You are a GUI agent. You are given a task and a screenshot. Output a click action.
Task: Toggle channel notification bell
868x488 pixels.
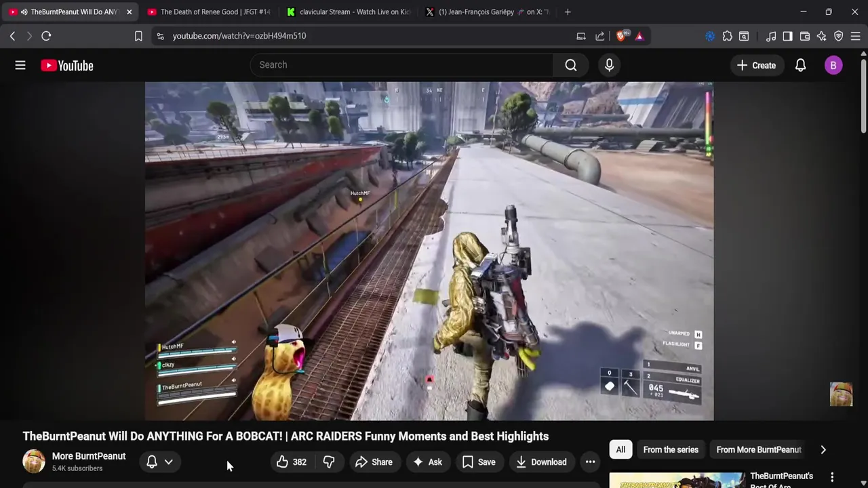(x=152, y=462)
